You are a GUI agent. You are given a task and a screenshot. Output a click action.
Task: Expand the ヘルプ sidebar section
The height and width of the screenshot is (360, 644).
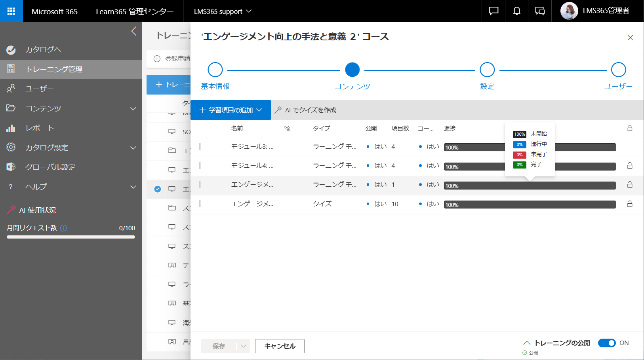(133, 187)
